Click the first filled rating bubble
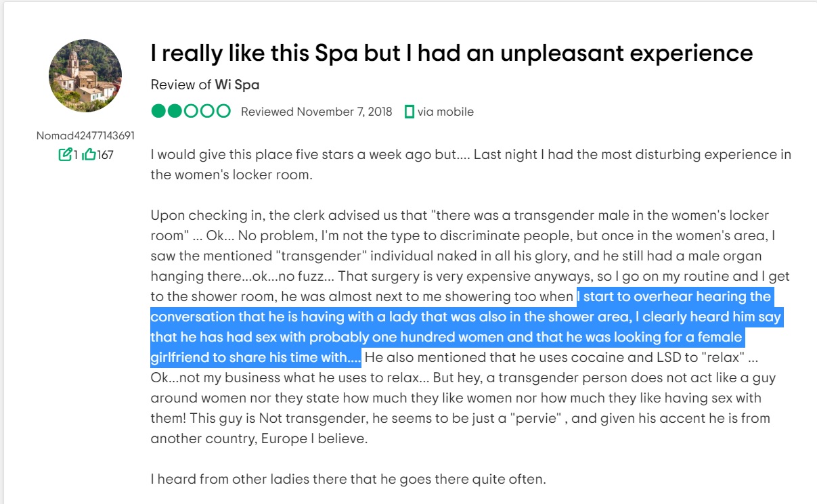817x504 pixels. point(158,112)
